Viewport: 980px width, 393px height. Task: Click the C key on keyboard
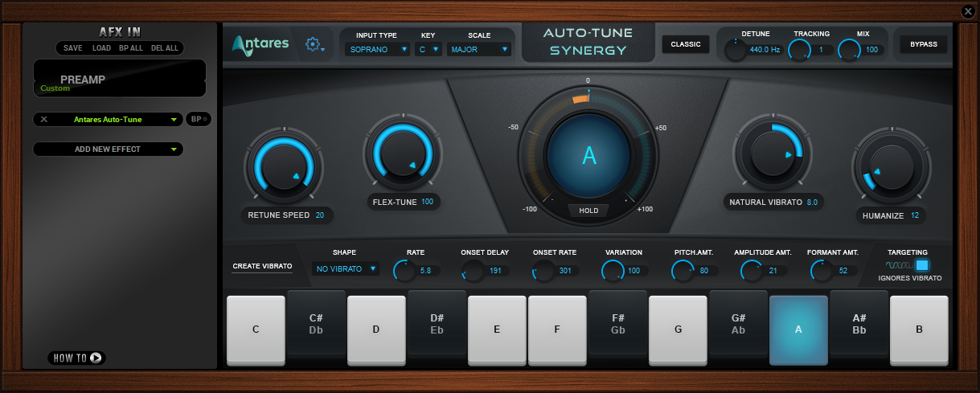[256, 329]
